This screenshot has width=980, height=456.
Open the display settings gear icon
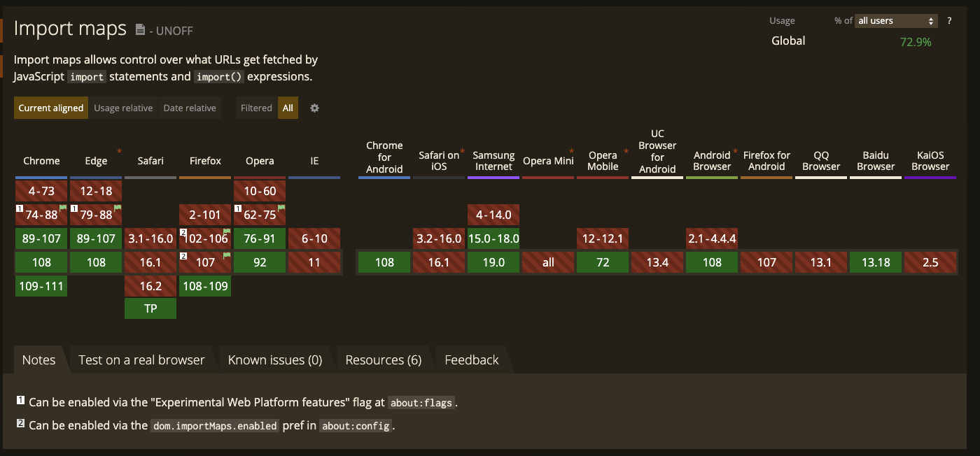pyautogui.click(x=314, y=108)
